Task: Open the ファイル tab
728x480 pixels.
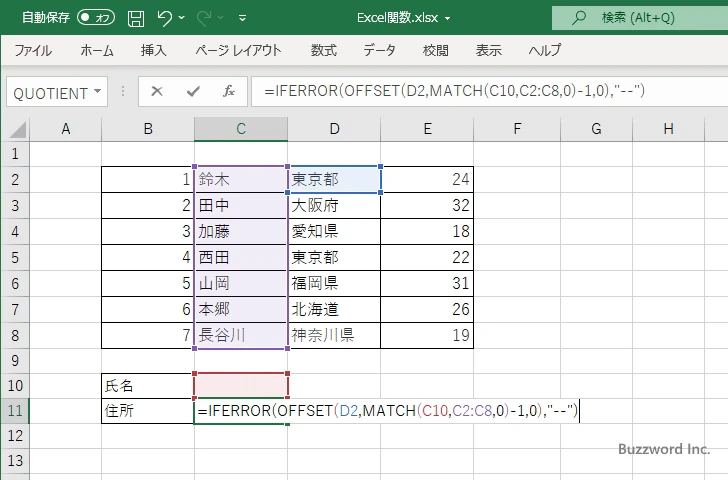Action: point(33,50)
